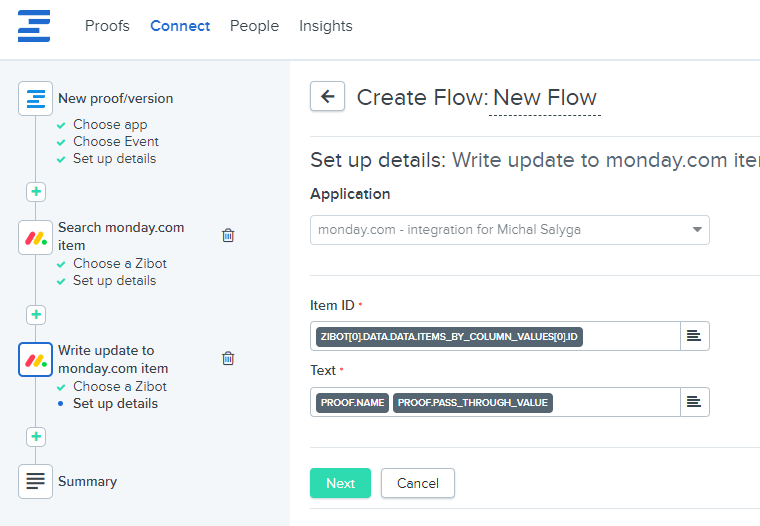
Task: Add a step after Search monday.com item
Action: pos(36,315)
